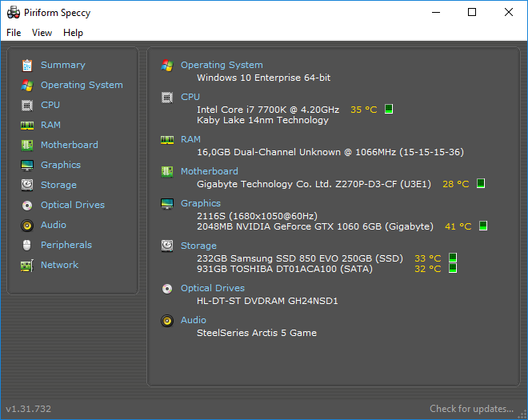This screenshot has width=528, height=420.
Task: Open the File menu
Action: 14,33
